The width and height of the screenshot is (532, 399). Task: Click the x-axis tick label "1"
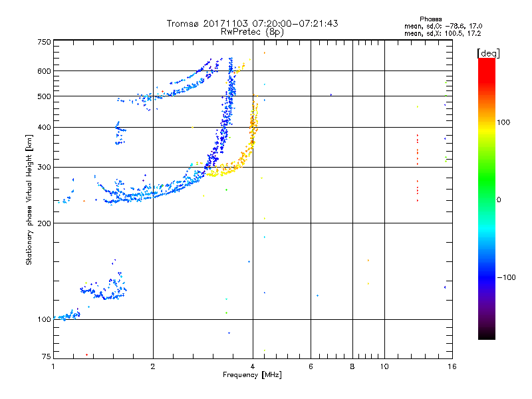tap(53, 366)
